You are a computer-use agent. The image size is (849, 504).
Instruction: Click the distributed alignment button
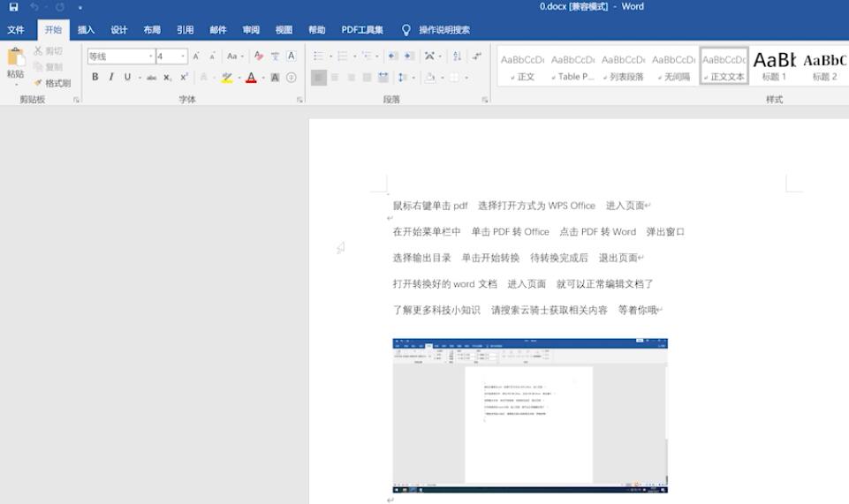383,78
